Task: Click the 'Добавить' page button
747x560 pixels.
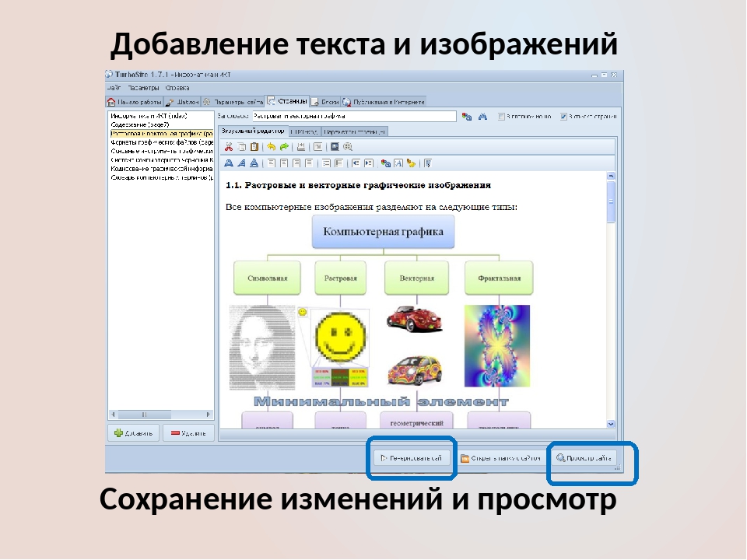Action: pos(133,432)
